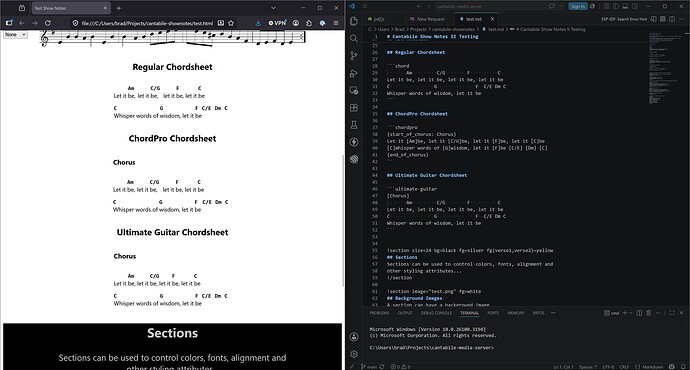Image resolution: width=690 pixels, height=370 pixels.
Task: Open the VS Code hamburger menu
Action: click(x=364, y=6)
